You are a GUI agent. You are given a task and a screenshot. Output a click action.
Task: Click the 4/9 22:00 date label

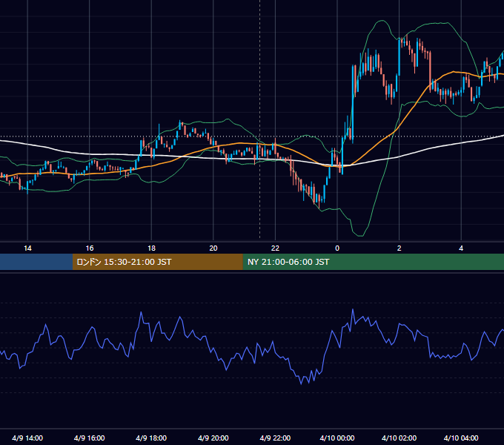275,438
